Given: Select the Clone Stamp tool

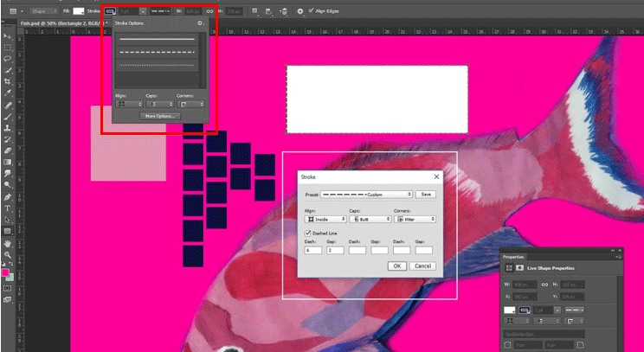Looking at the screenshot, I should point(8,128).
